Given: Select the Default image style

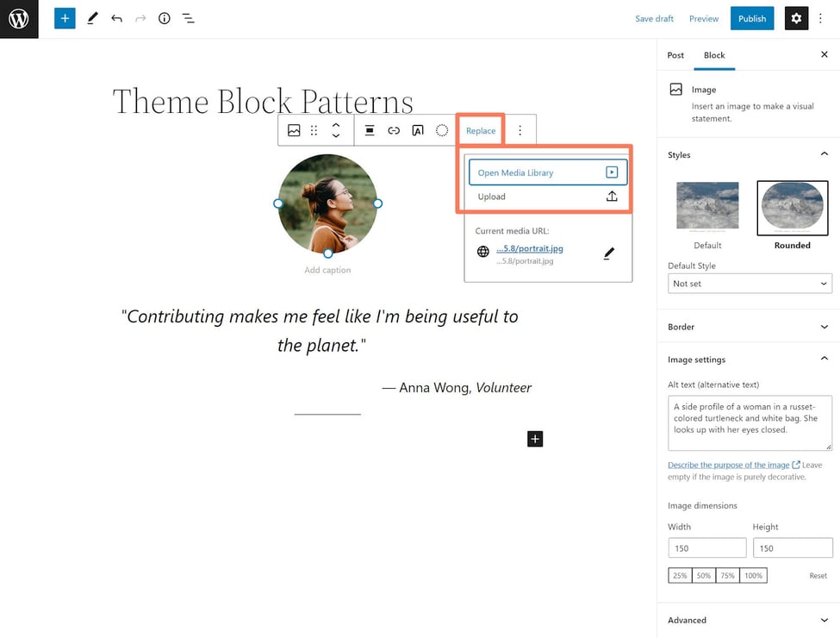Looking at the screenshot, I should (707, 208).
